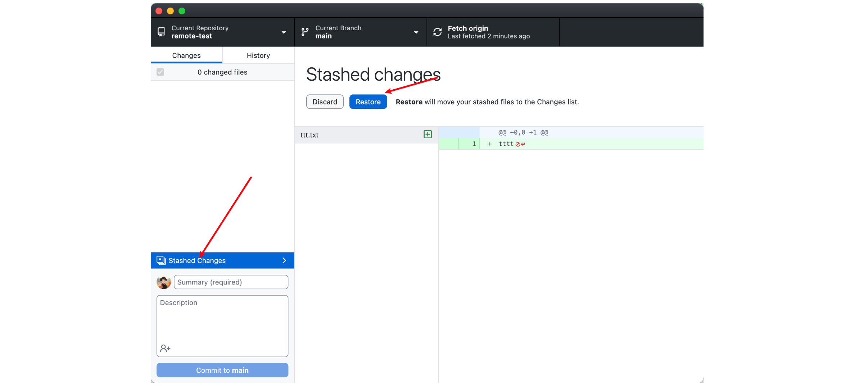Image resolution: width=868 pixels, height=386 pixels.
Task: Click the stash icon beside Stashed Changes
Action: click(161, 260)
